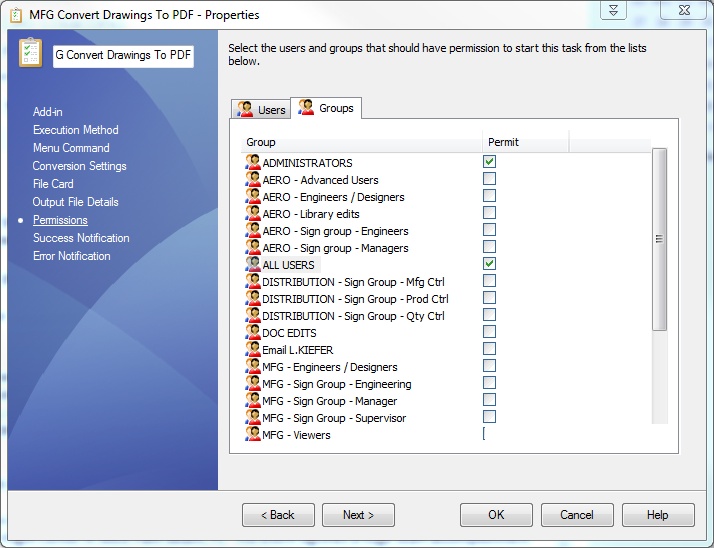Open Menu Command page
Viewport: 714px width, 548px height.
click(x=71, y=148)
